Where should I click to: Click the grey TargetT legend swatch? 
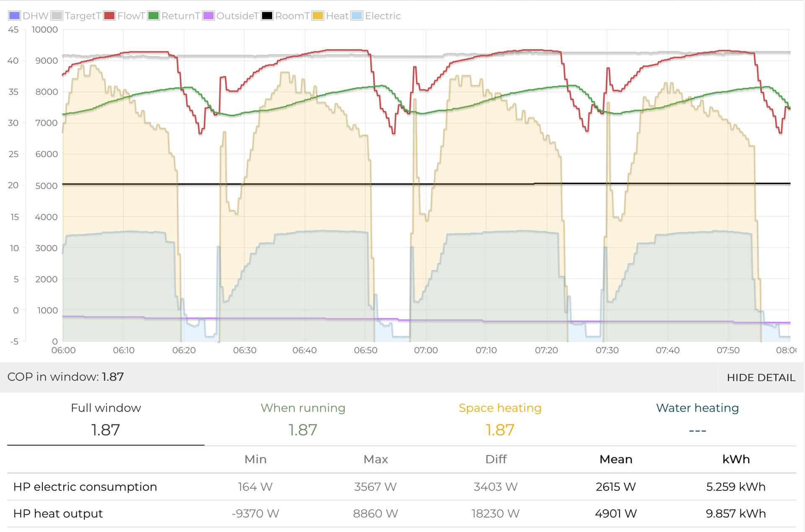pyautogui.click(x=57, y=16)
